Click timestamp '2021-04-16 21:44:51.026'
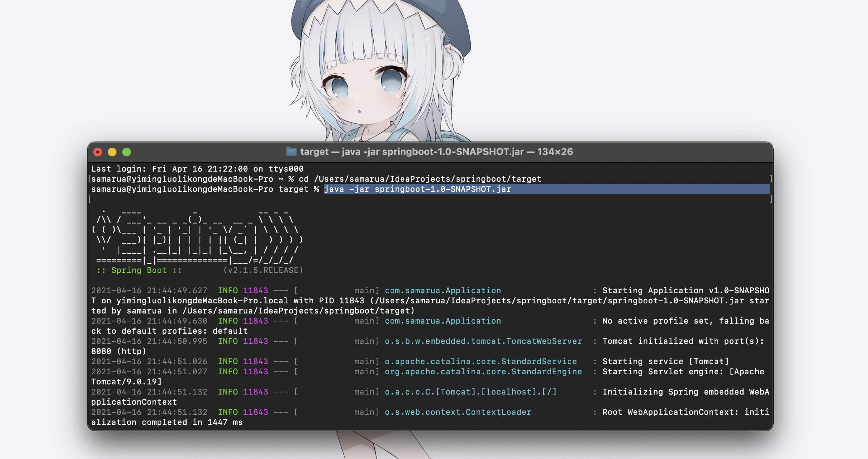868x459 pixels. [149, 361]
